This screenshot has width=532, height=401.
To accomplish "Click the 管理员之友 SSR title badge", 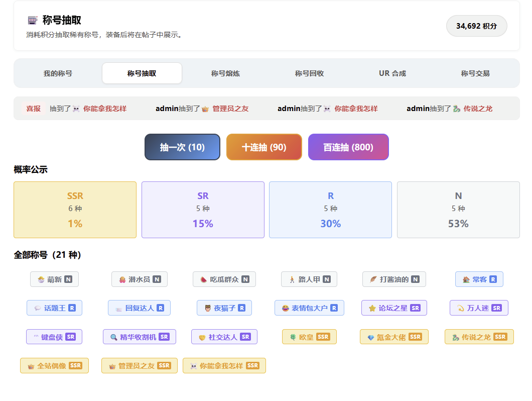I will pyautogui.click(x=140, y=366).
